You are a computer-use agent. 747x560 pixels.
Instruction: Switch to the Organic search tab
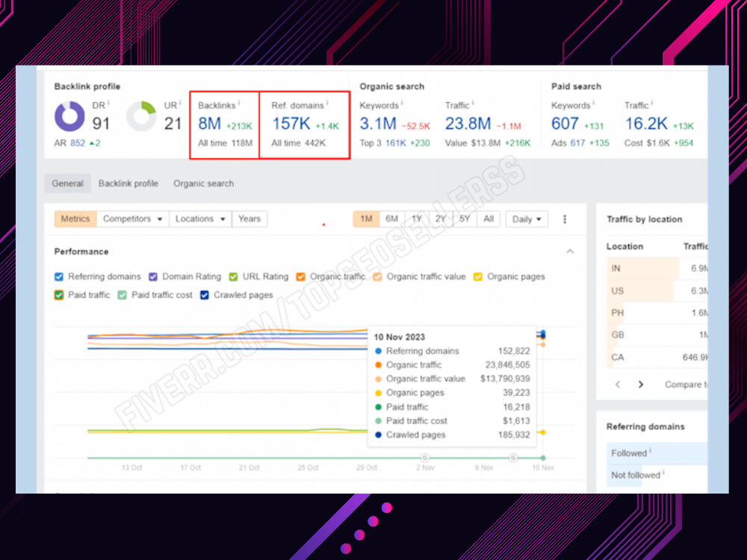click(x=203, y=184)
